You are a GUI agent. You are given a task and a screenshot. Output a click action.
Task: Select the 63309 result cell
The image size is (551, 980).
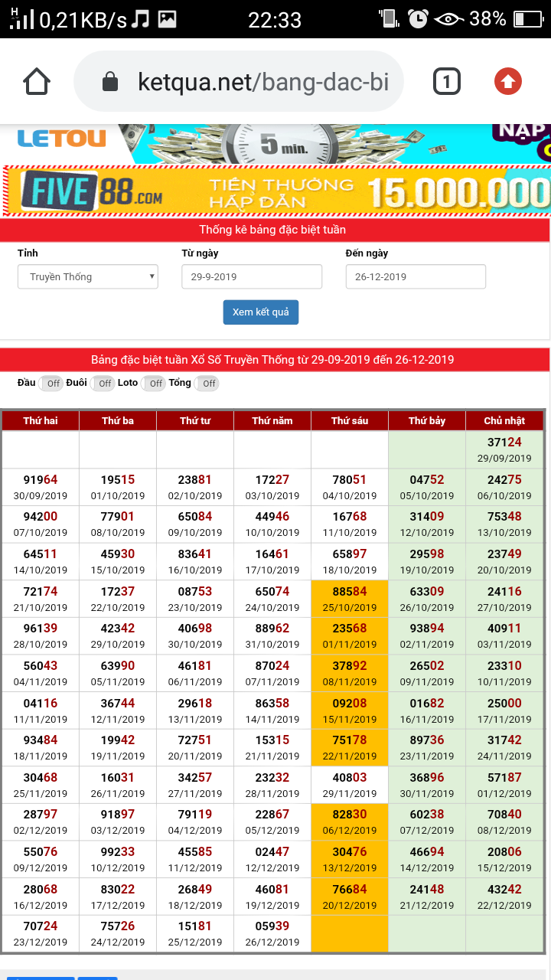(427, 599)
